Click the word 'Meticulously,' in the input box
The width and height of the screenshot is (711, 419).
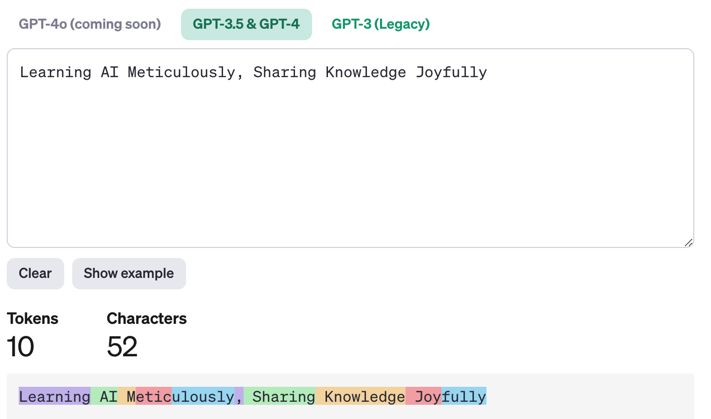coord(185,73)
